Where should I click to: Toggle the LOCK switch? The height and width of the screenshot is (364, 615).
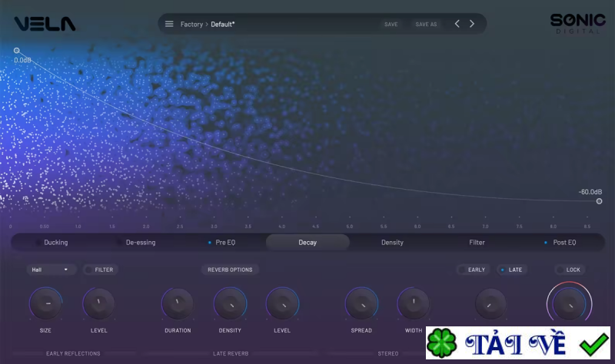pyautogui.click(x=570, y=270)
